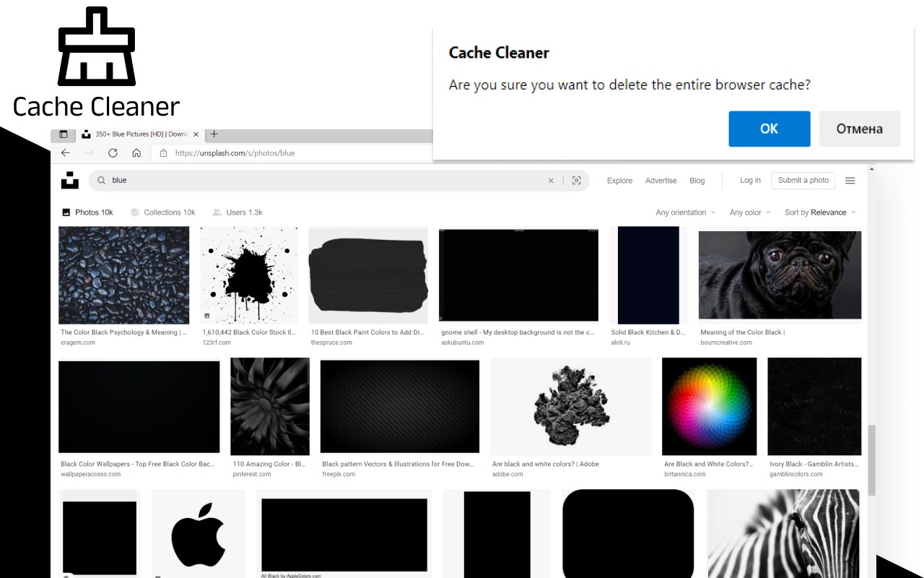
Task: Open black pug dog image
Action: (x=780, y=275)
